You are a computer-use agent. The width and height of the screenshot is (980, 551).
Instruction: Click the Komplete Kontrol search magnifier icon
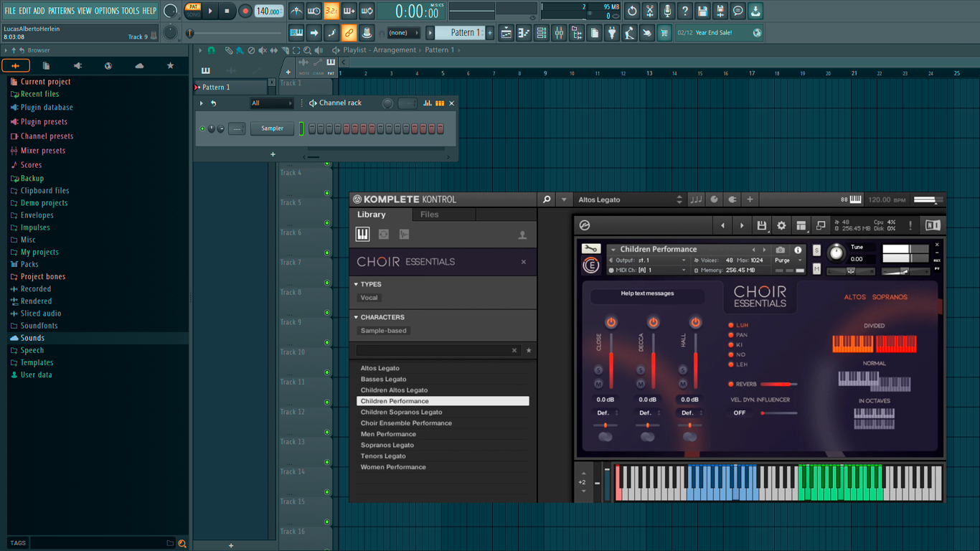[x=547, y=199]
